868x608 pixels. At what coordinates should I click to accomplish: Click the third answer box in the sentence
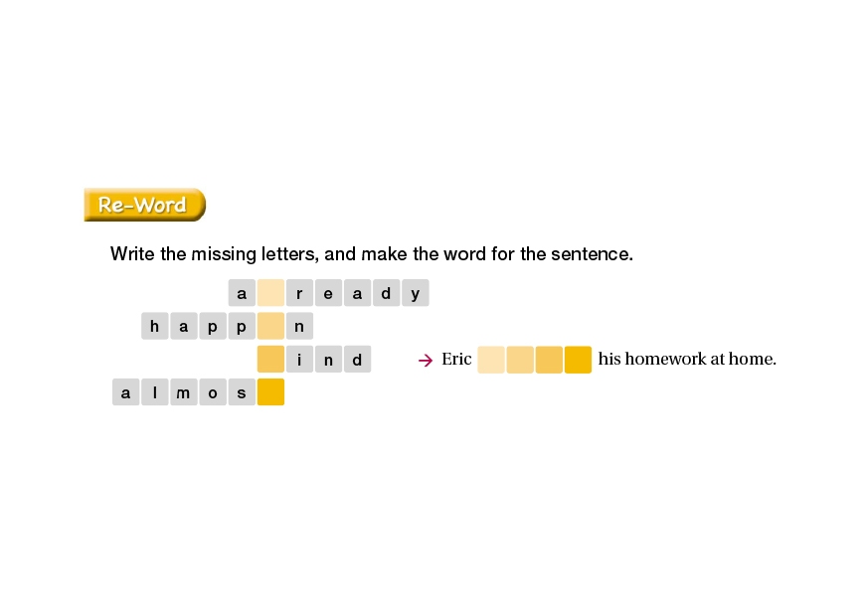pos(549,360)
